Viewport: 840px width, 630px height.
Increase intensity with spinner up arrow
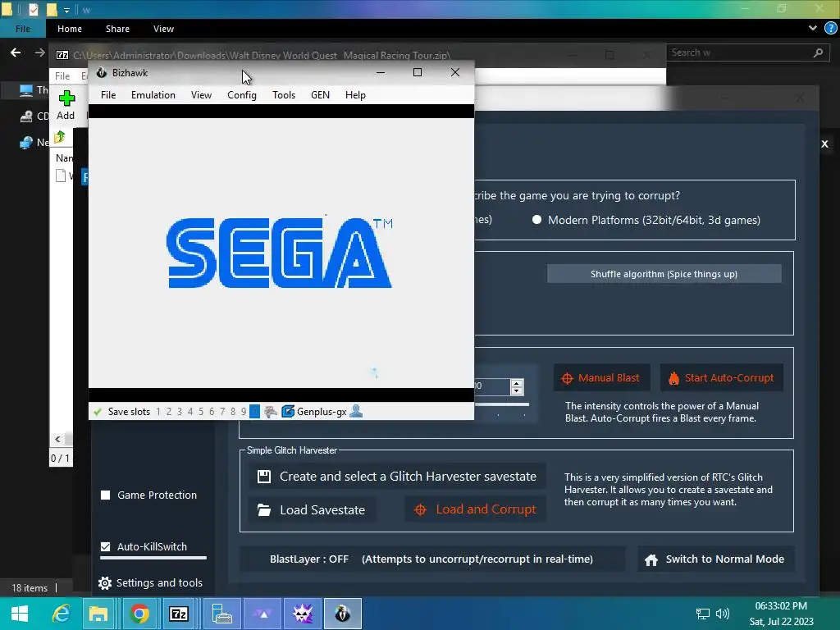(517, 382)
